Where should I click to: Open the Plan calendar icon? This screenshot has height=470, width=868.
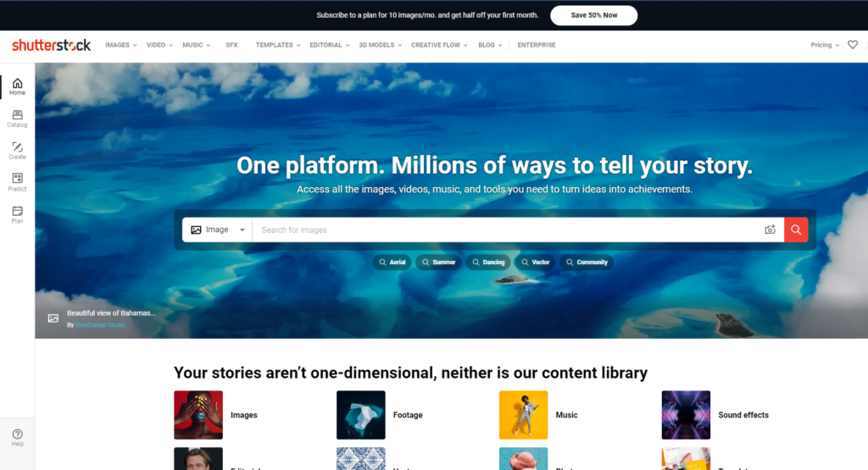[17, 214]
